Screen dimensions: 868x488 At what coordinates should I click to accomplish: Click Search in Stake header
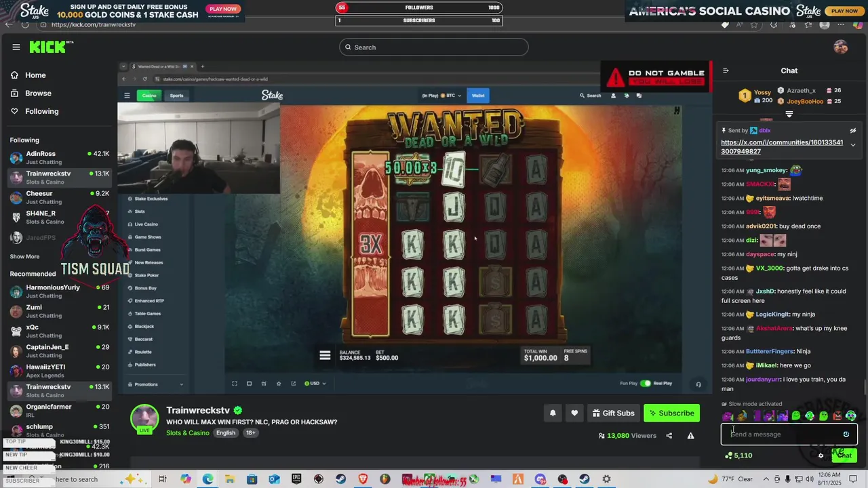[591, 96]
